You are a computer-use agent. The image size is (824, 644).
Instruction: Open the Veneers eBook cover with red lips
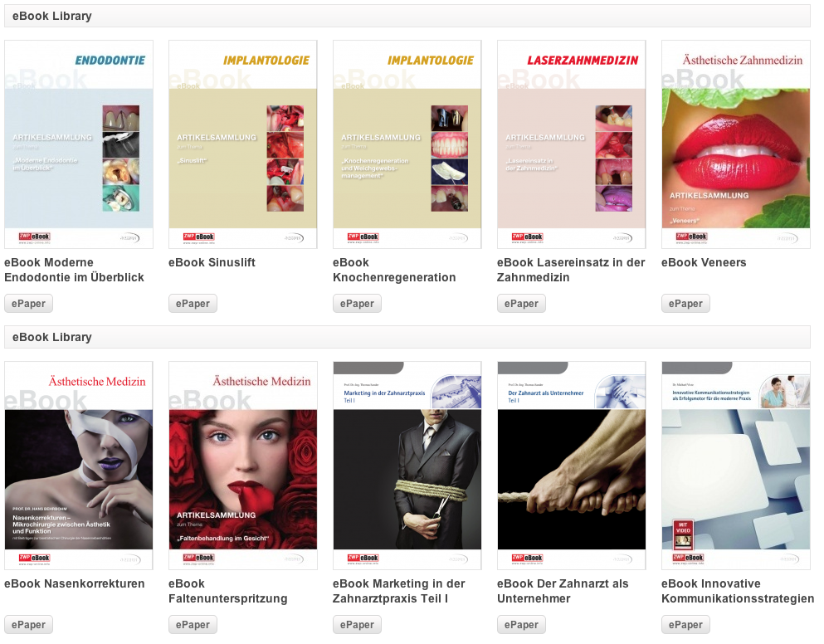736,144
